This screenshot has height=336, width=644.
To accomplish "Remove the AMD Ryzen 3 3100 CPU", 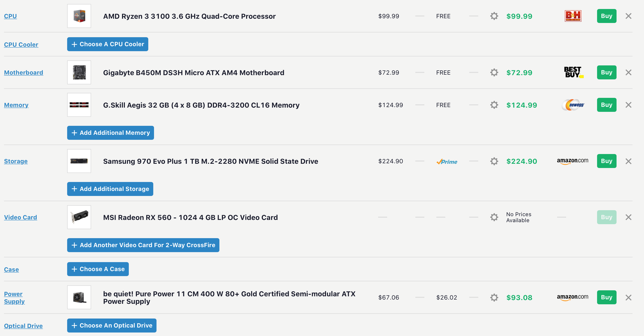I will pyautogui.click(x=628, y=16).
